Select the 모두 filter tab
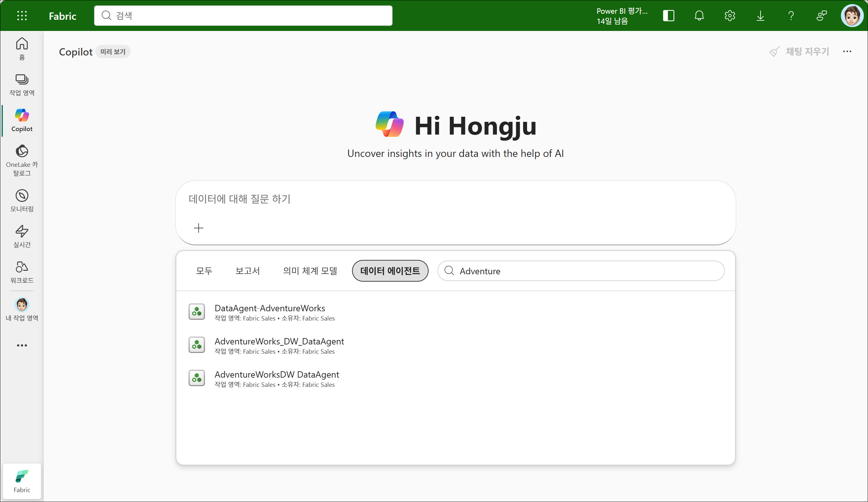This screenshot has height=502, width=868. (204, 271)
